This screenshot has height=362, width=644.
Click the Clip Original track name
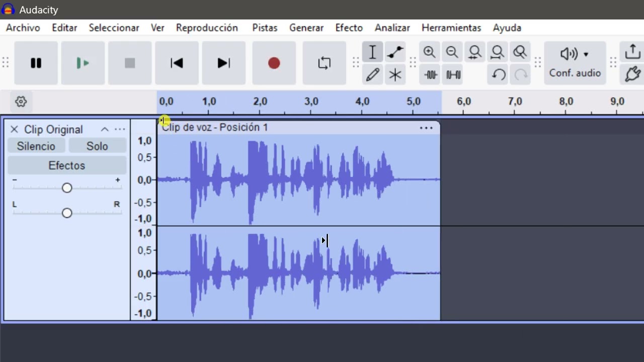point(53,129)
